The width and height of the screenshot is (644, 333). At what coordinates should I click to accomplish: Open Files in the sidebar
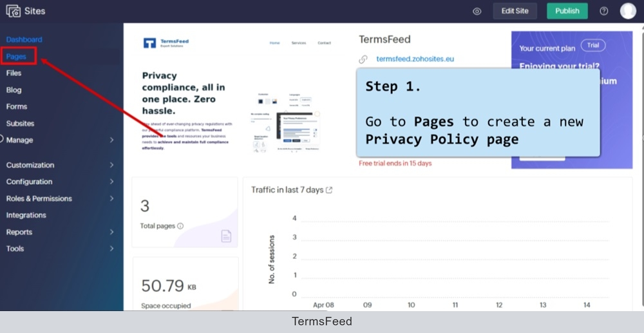tap(14, 73)
